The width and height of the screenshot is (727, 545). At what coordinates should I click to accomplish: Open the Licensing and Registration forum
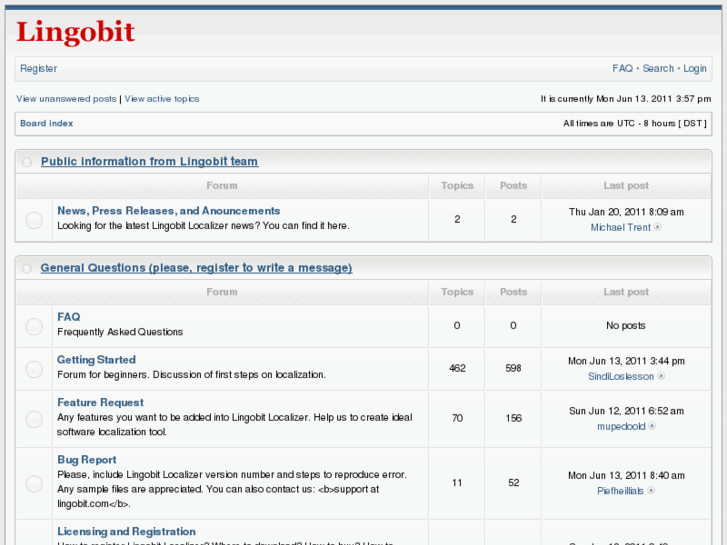click(126, 532)
